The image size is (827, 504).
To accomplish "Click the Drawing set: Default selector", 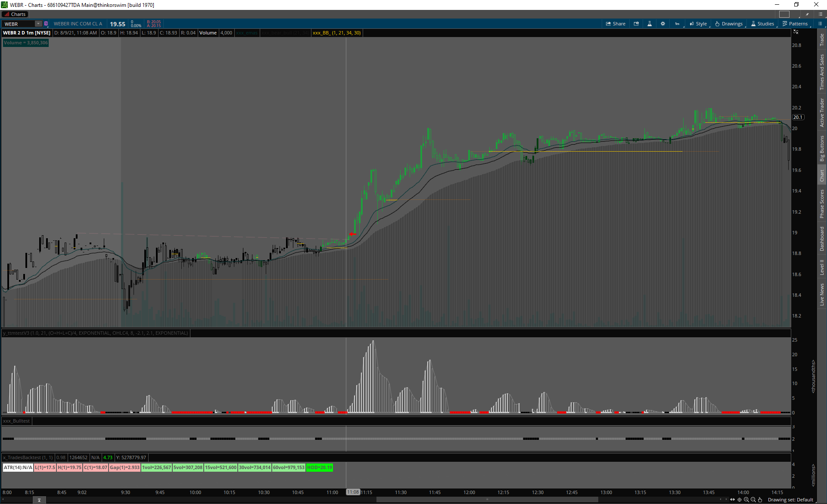I will pyautogui.click(x=790, y=500).
